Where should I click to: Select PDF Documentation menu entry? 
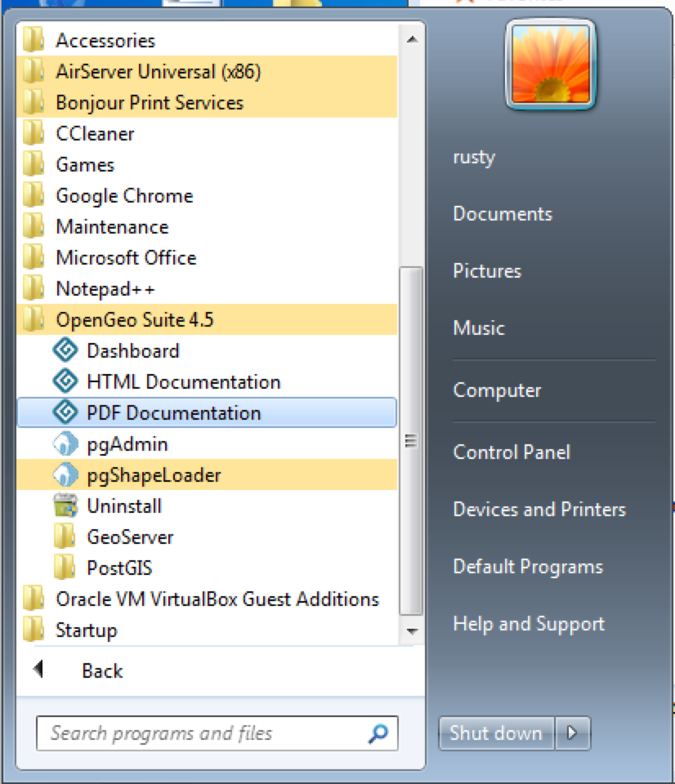tap(207, 412)
